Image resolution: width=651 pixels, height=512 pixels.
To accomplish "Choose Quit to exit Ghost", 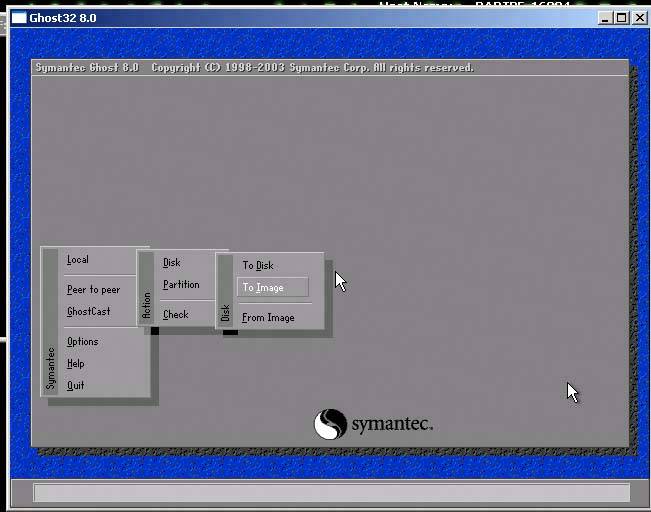I will click(76, 386).
